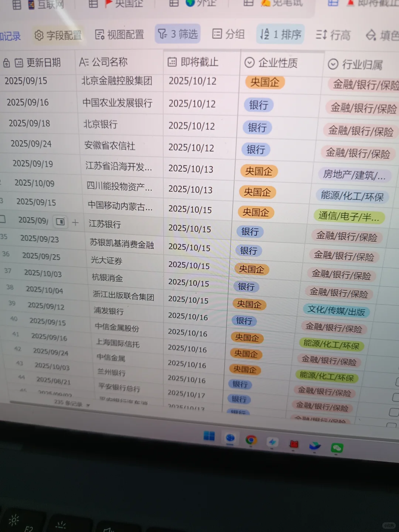Open the Feishu app taskbar icon
The width and height of the screenshot is (399, 532).
click(x=315, y=446)
